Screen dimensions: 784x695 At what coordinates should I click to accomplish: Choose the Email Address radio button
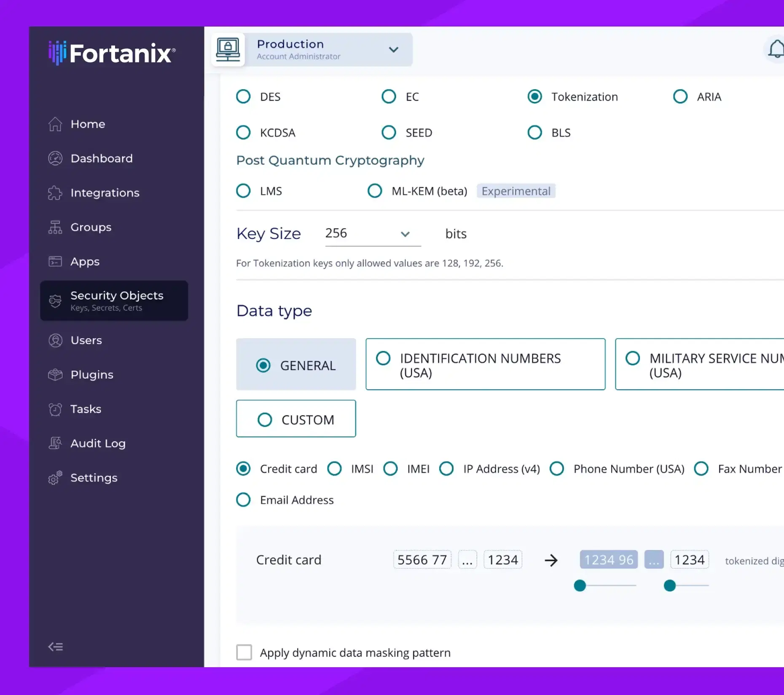point(243,500)
